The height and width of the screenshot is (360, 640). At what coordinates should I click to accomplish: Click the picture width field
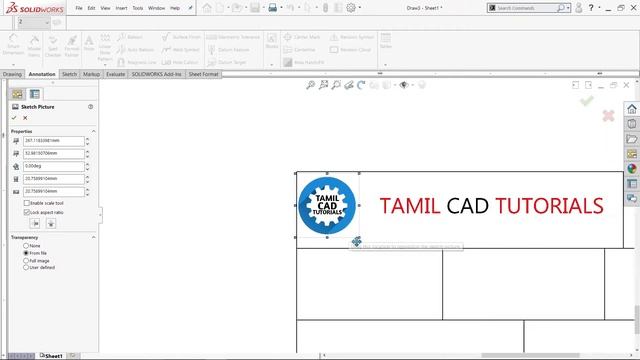pyautogui.click(x=53, y=179)
